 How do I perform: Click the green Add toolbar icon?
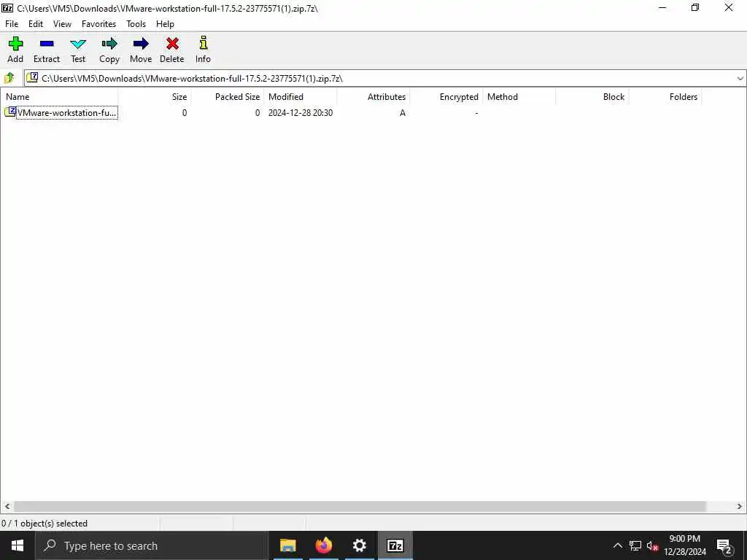click(x=15, y=44)
